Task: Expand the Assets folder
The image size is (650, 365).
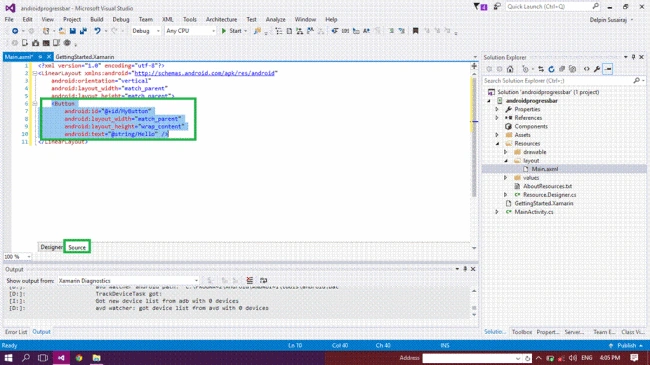Action: (497, 135)
